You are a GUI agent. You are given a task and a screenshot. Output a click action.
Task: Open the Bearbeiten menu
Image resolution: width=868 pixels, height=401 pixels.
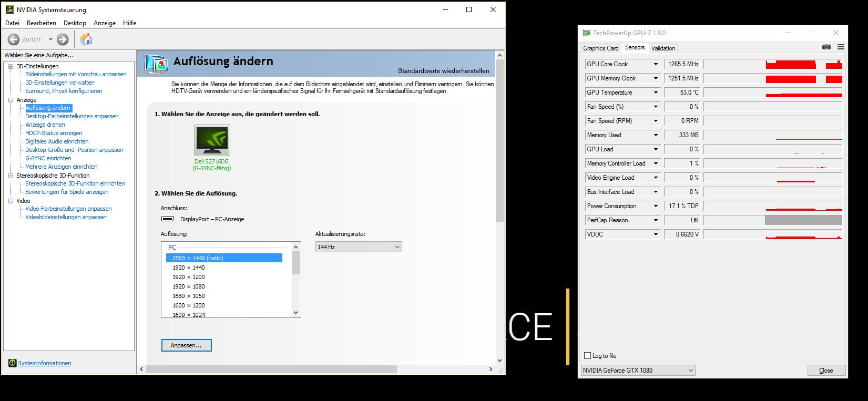pos(42,23)
